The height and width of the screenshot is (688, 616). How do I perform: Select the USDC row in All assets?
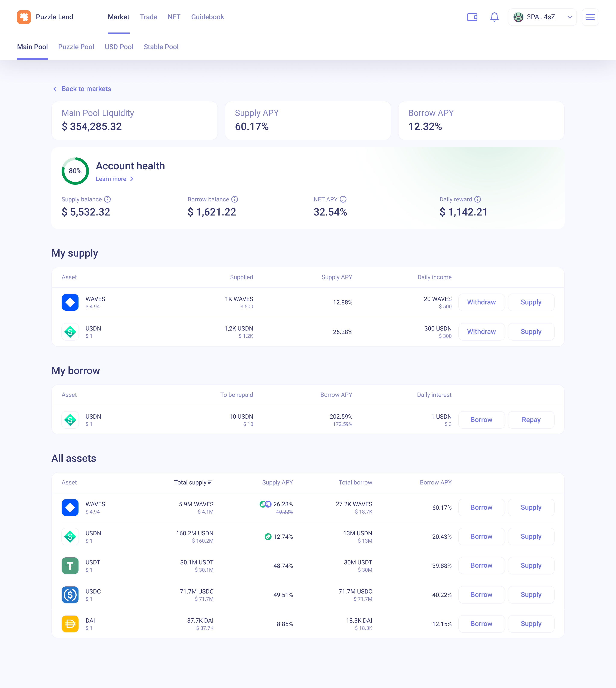coord(308,595)
